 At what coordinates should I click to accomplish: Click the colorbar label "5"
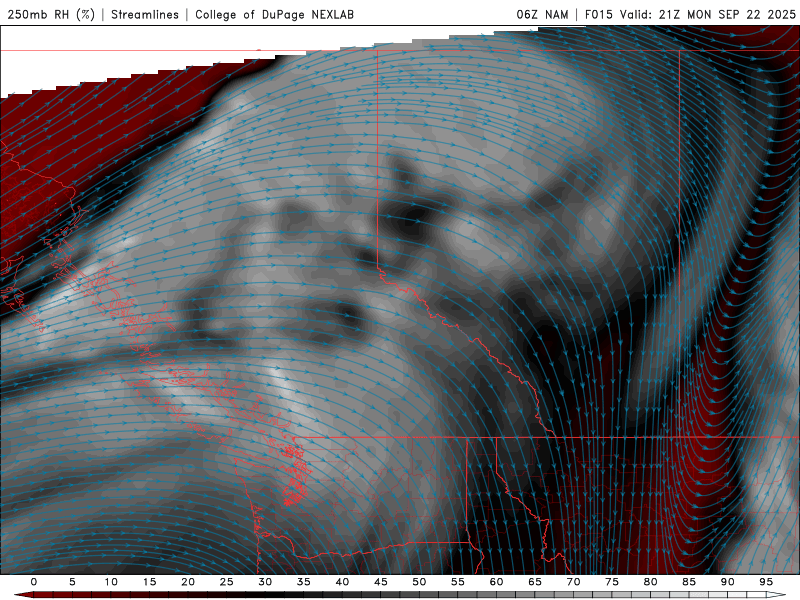coord(72,582)
